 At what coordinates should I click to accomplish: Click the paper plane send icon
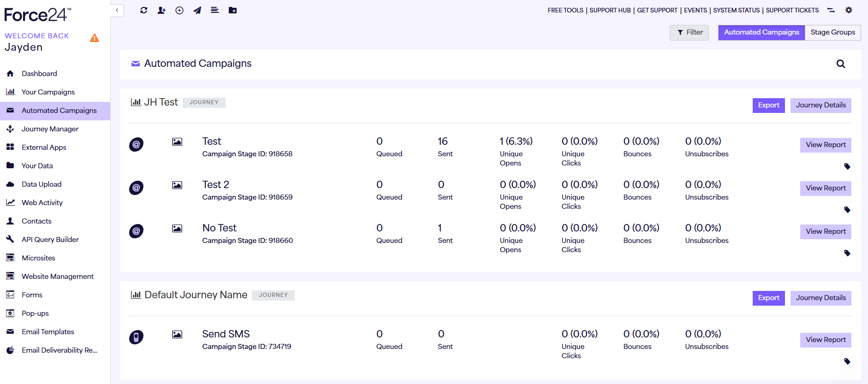tap(197, 10)
